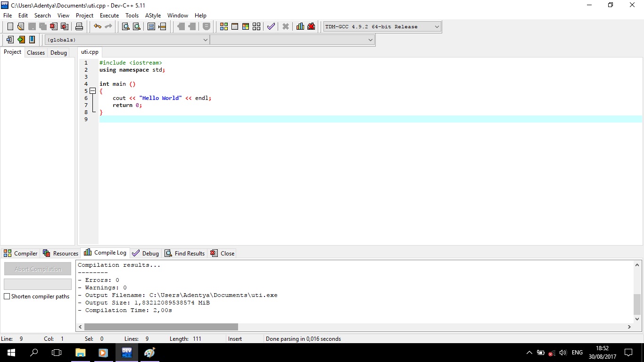The width and height of the screenshot is (644, 362).
Task: Click the Compile toolbar icon
Action: (224, 26)
